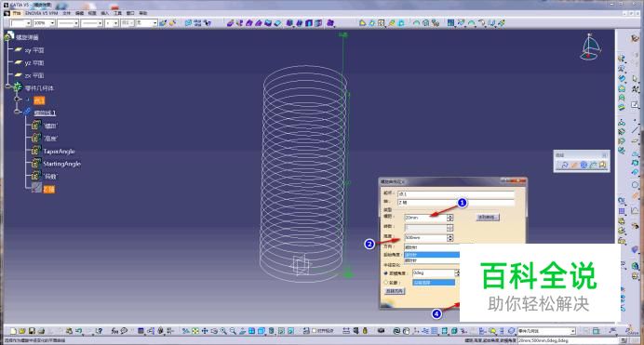Select 螺旋线.1 in the tree
Image resolution: width=644 pixels, height=345 pixels.
[x=45, y=113]
